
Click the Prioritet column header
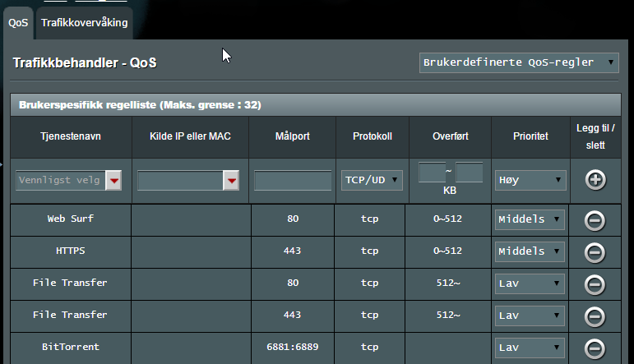pyautogui.click(x=530, y=136)
